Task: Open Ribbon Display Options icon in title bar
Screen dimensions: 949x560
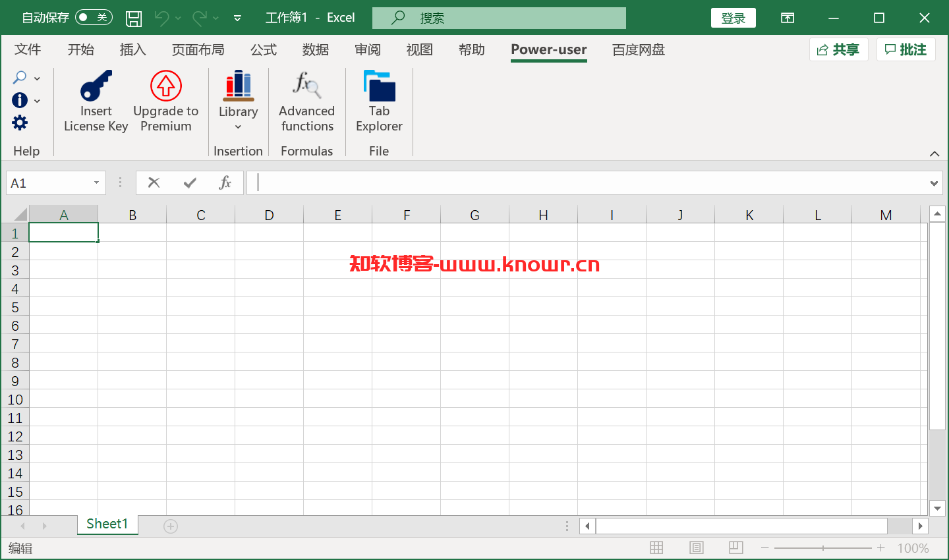Action: (788, 18)
